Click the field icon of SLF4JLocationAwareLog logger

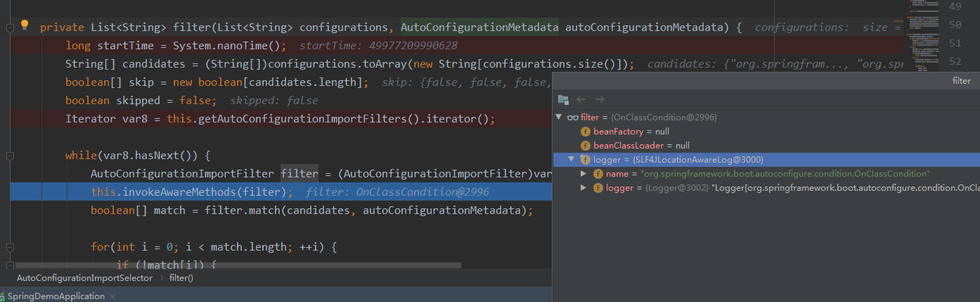click(x=585, y=160)
